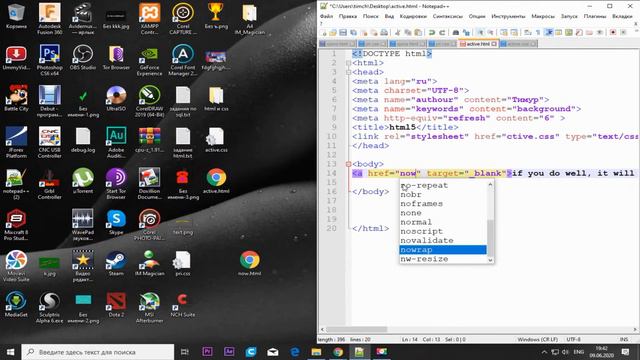This screenshot has height=360, width=640.
Task: Click the Zoom In toolbar icon
Action: pyautogui.click(x=480, y=32)
